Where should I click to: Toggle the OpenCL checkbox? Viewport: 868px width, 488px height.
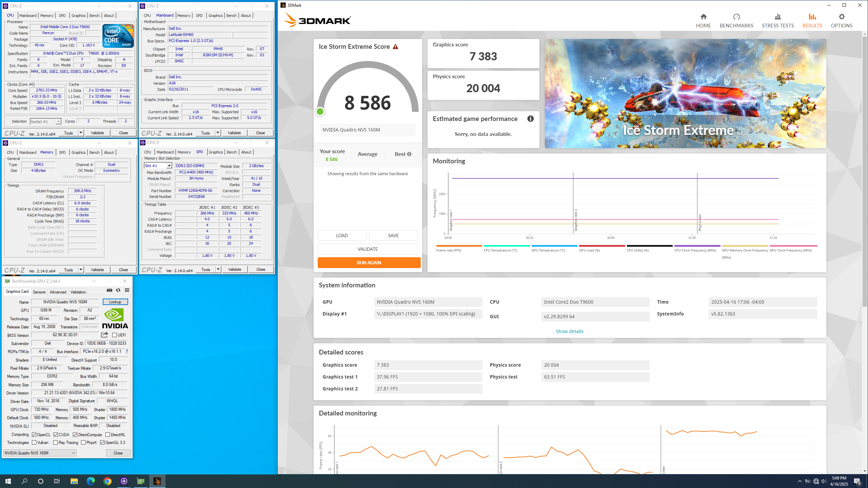[34, 434]
